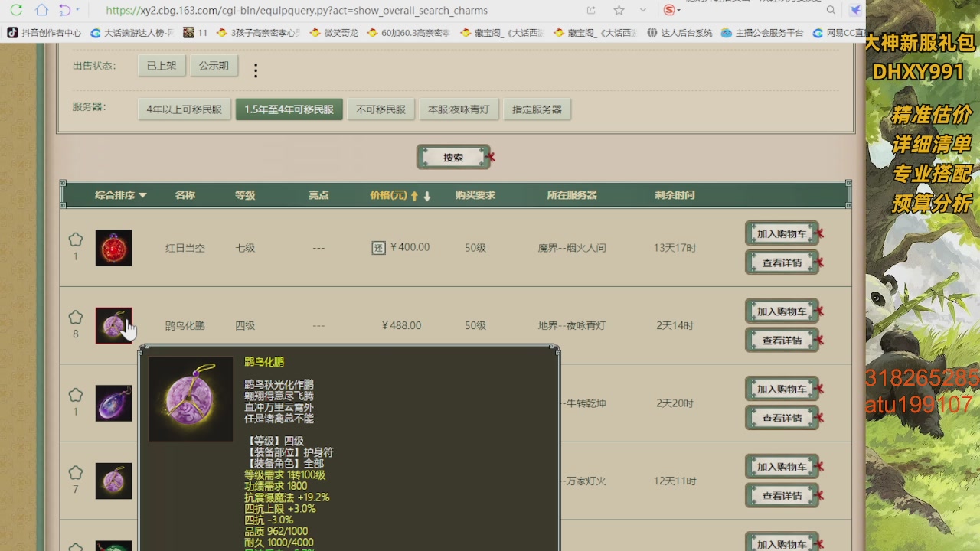Open the 60加60.3高亲密 bookmark

coord(408,33)
